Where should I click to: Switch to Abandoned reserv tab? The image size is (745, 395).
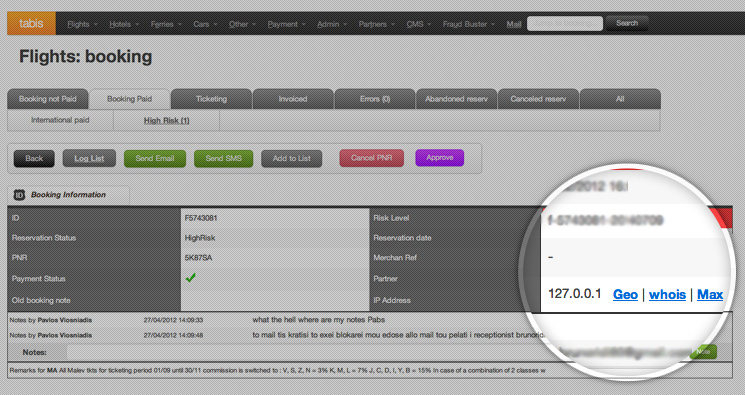tap(456, 99)
